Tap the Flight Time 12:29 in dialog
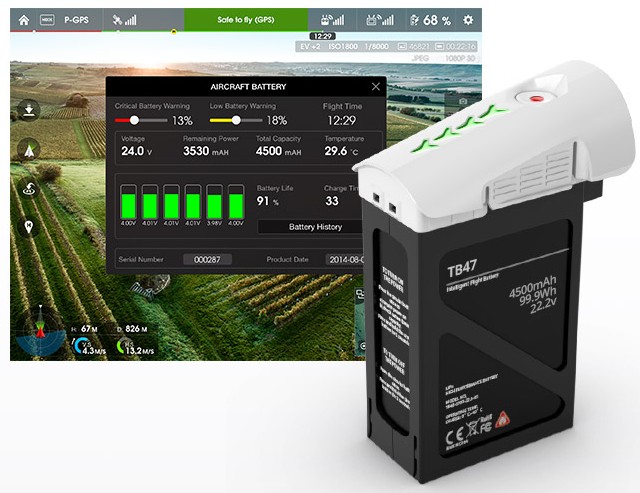 pos(342,120)
